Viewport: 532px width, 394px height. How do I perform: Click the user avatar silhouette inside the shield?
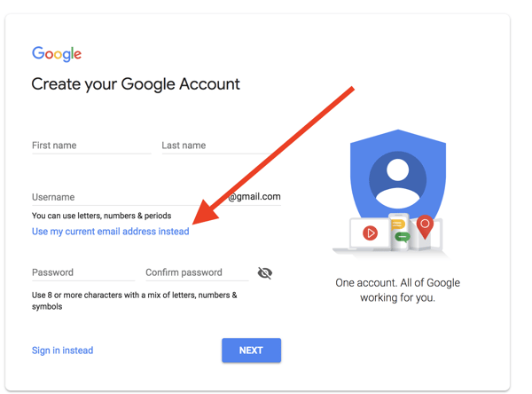pos(397,181)
